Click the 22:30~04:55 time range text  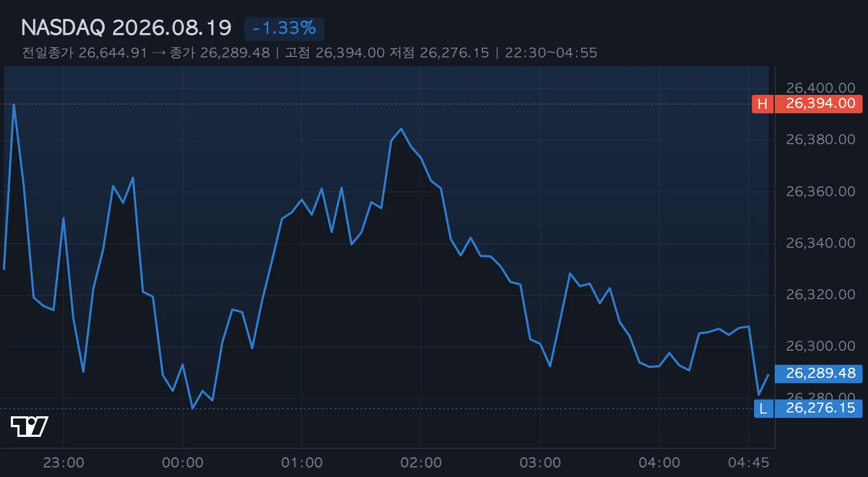click(x=551, y=53)
